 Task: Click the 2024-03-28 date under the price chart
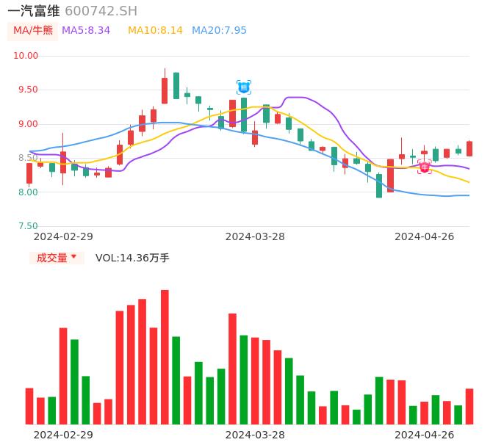[x=255, y=236]
